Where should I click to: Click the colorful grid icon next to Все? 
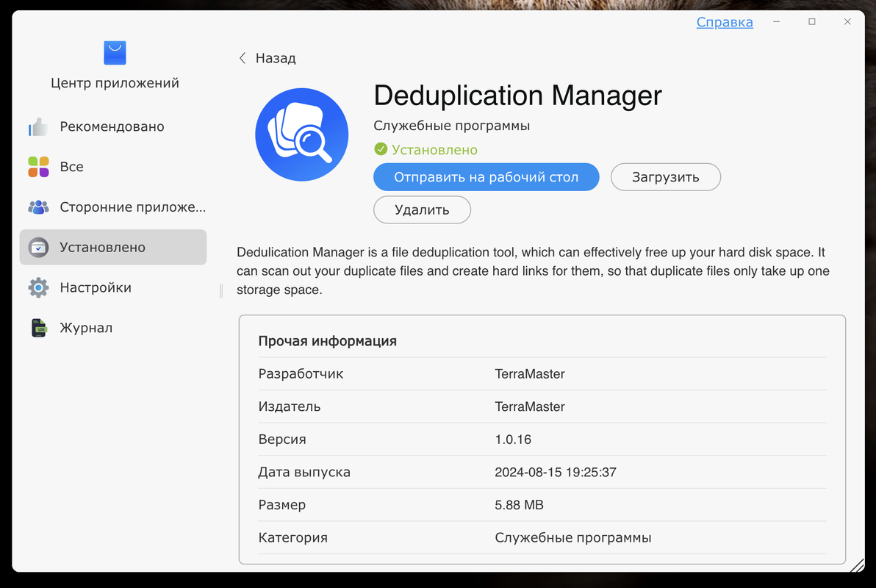(38, 167)
